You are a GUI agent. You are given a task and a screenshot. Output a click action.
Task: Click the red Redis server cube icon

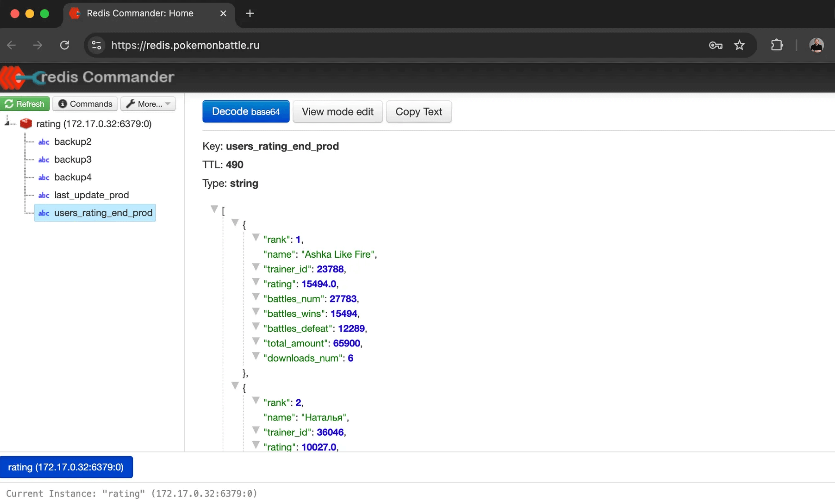coord(26,124)
